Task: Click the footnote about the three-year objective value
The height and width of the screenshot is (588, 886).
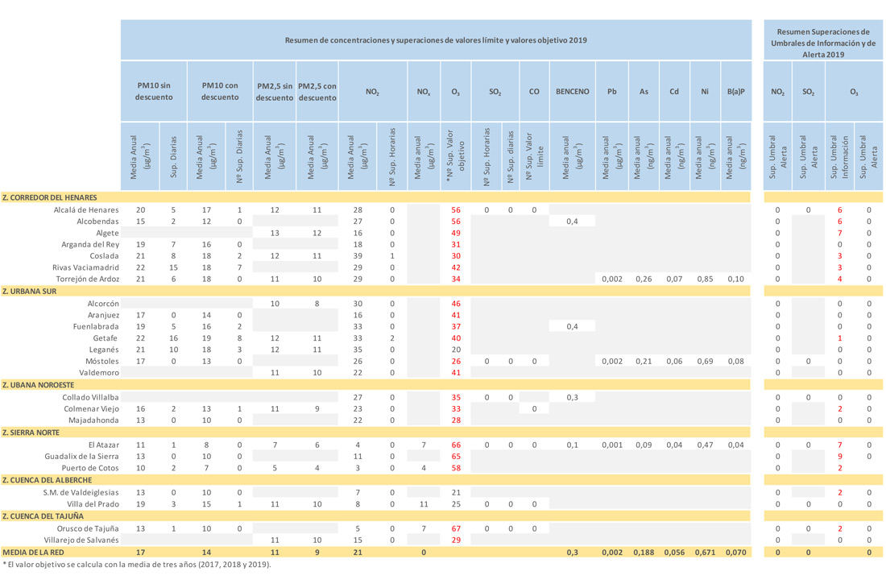Action: [137, 565]
